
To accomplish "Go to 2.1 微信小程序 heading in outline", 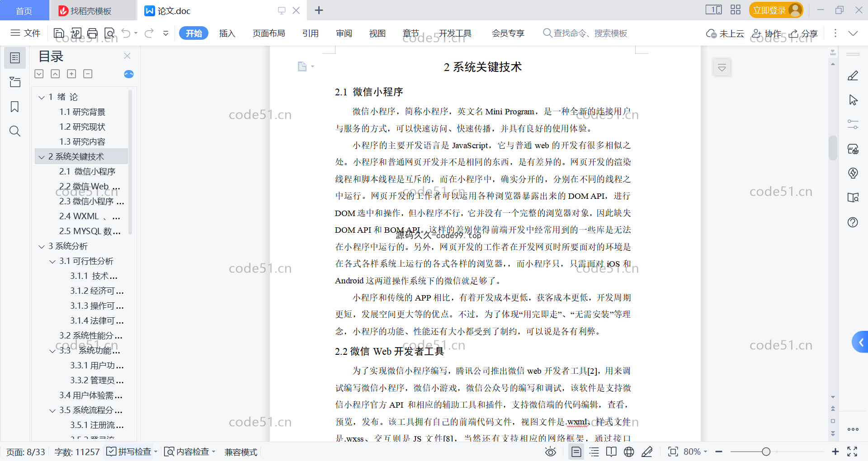I will click(87, 171).
